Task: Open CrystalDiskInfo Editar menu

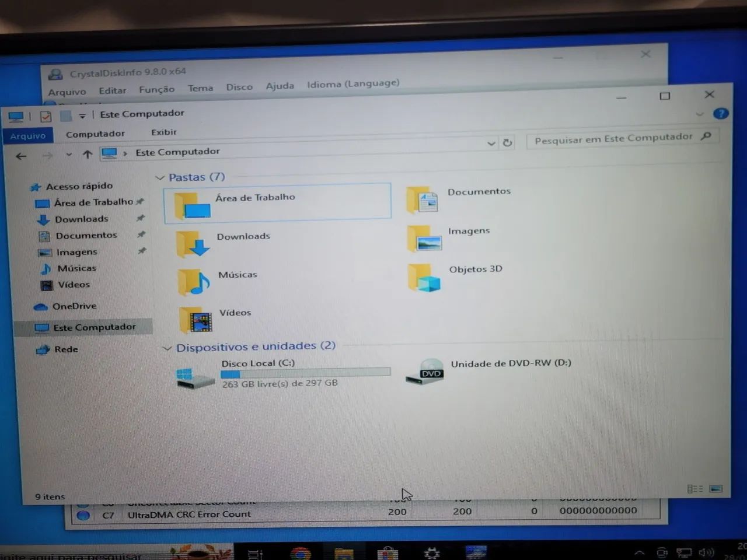Action: pos(112,91)
